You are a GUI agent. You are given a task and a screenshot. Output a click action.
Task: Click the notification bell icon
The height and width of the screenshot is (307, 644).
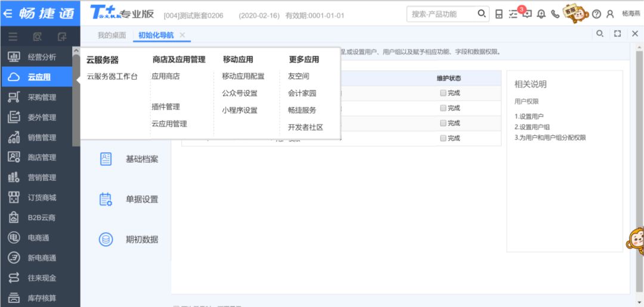click(x=541, y=14)
